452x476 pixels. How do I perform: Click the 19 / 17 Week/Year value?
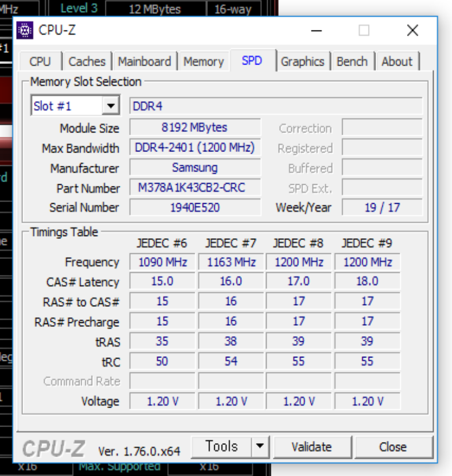382,208
